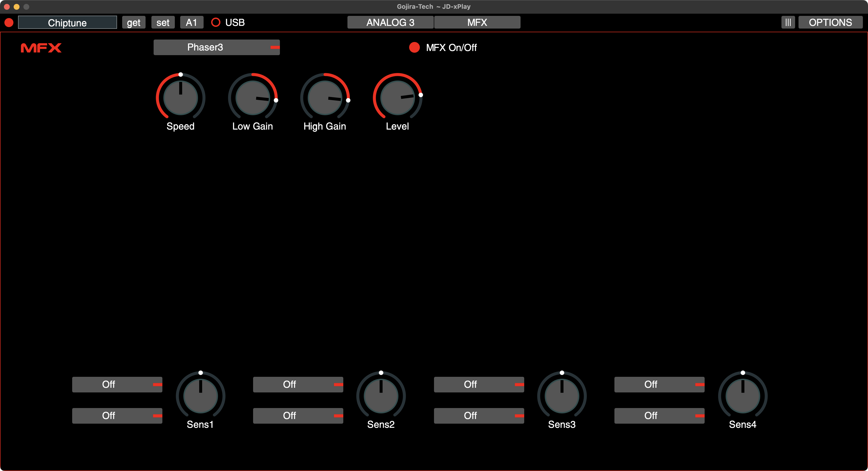Open the OPTIONS menu
Screen dimensions: 868x471
(x=830, y=23)
